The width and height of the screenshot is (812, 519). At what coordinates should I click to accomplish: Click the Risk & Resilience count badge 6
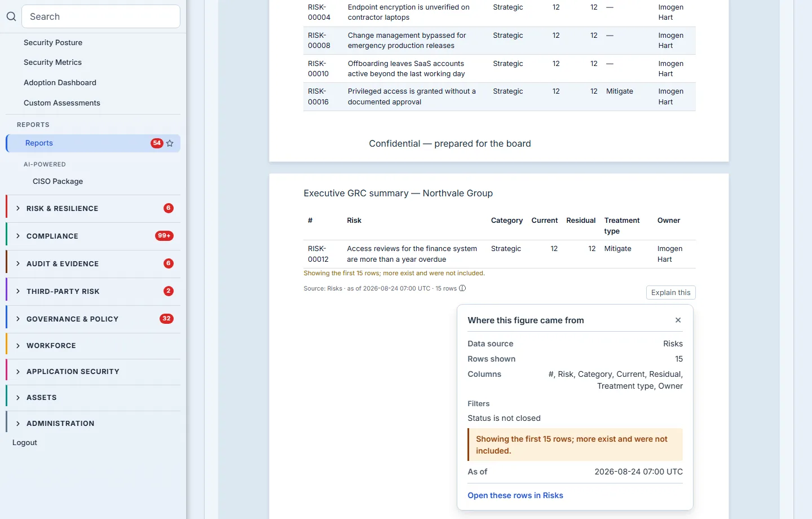click(168, 208)
